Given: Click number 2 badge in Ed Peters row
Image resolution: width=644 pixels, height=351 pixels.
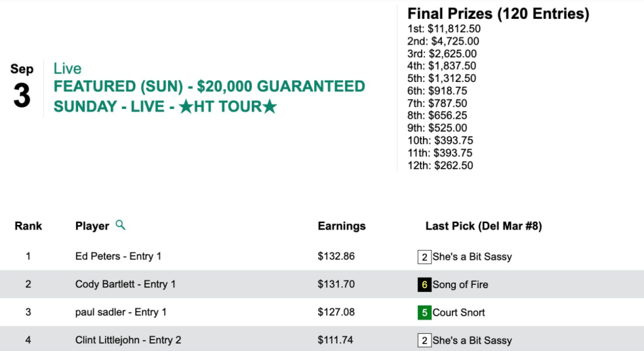Looking at the screenshot, I should [424, 257].
